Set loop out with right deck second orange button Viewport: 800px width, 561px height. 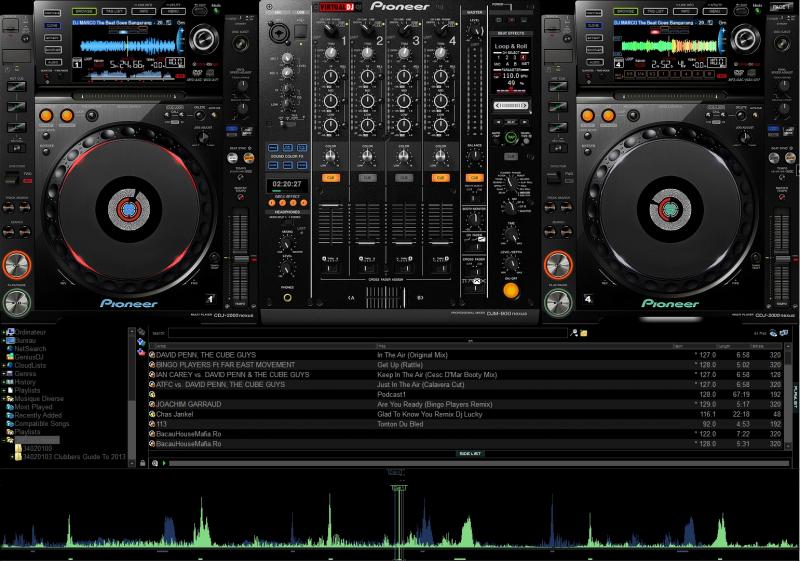pyautogui.click(x=608, y=116)
